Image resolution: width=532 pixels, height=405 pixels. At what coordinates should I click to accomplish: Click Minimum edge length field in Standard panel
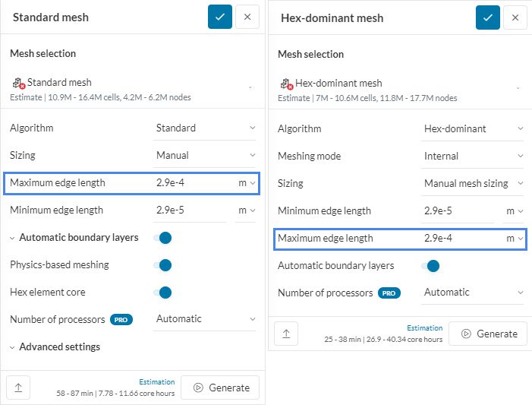pos(190,210)
